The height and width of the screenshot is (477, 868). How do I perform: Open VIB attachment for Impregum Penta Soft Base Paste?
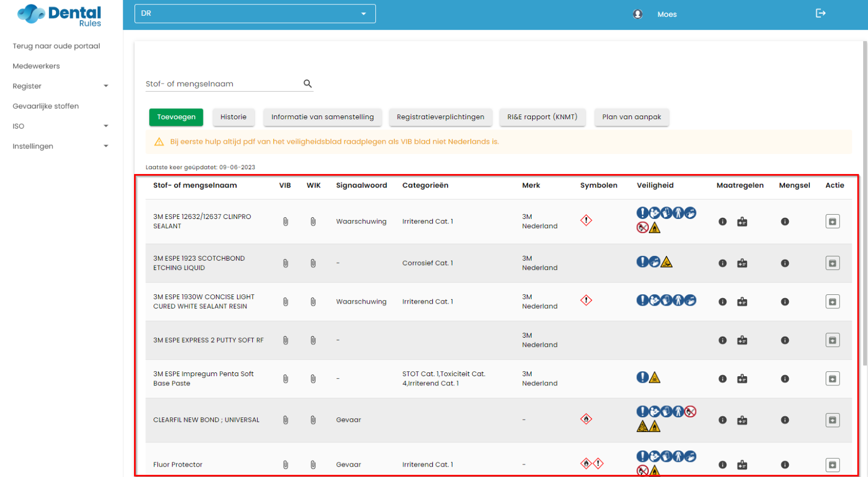[285, 379]
